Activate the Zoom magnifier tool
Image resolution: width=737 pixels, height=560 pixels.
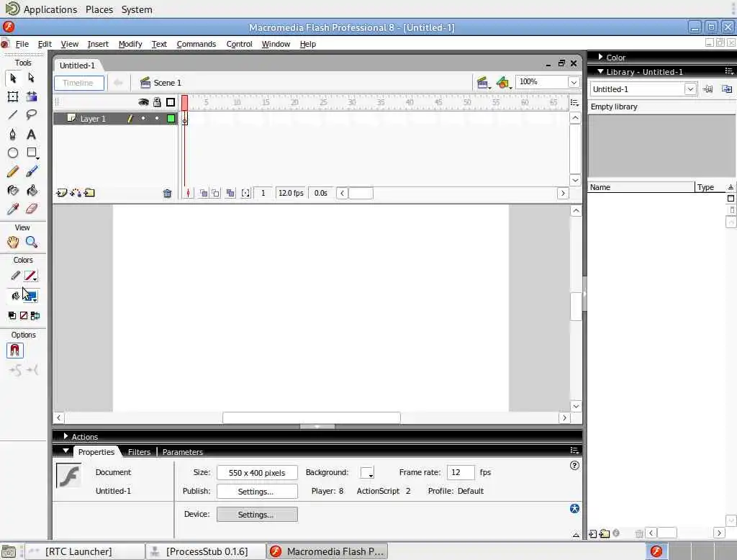[x=32, y=242]
